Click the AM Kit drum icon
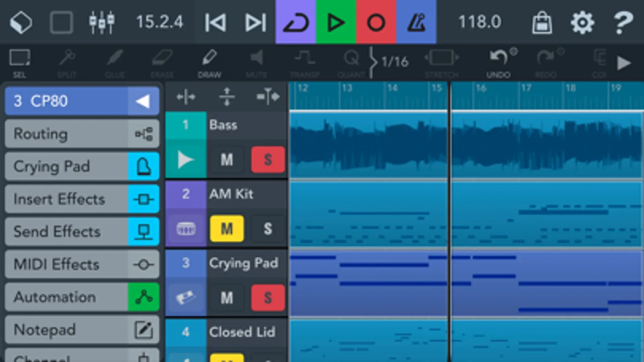The width and height of the screenshot is (644, 362). coord(186,229)
